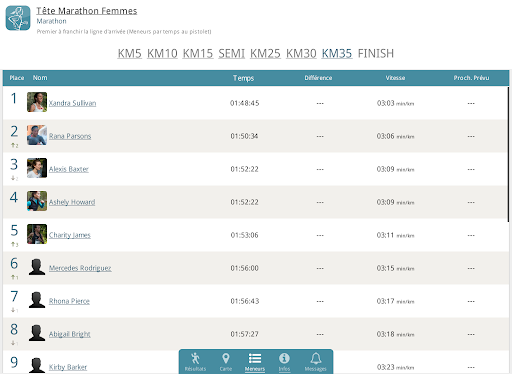Click the up-arrow rank change under place 2
The height and width of the screenshot is (374, 512).
[x=14, y=145]
